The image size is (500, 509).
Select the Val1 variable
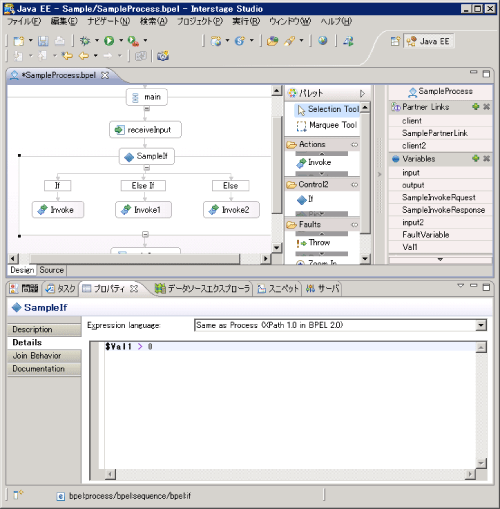click(x=440, y=247)
